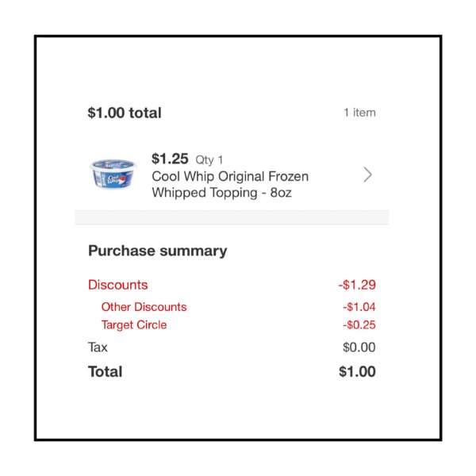Select the Tax label
This screenshot has height=476, width=476.
tap(98, 347)
